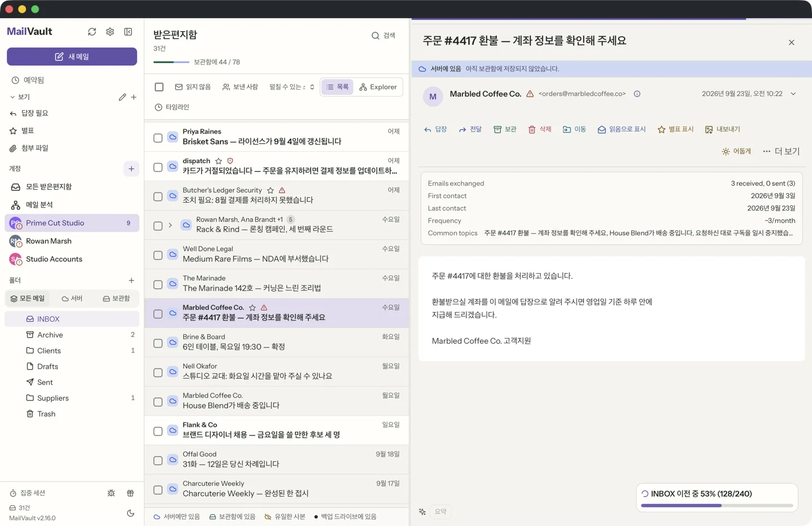Open settings gear icon in sidebar header

110,32
